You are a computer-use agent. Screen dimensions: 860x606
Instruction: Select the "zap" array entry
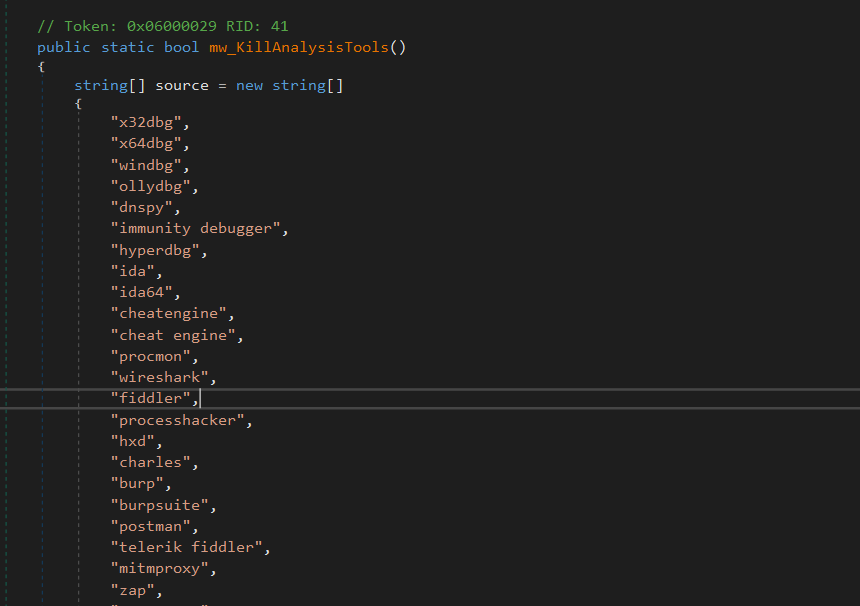[x=132, y=591]
